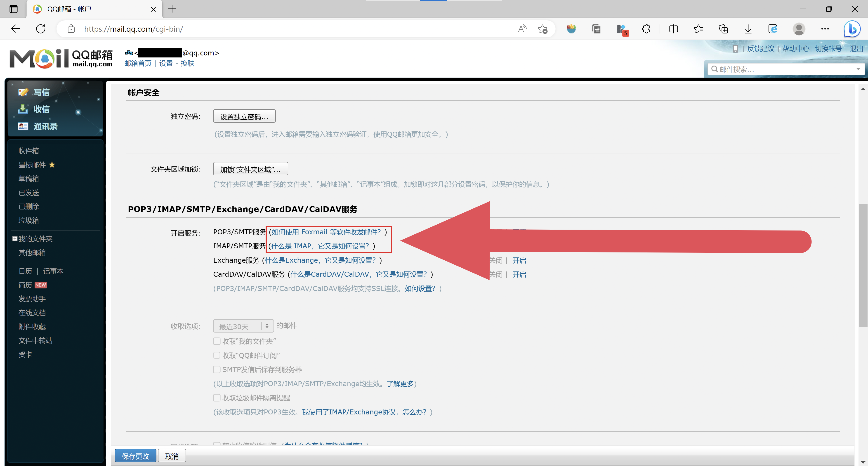
Task: Open browser extensions puzzle icon
Action: click(646, 29)
